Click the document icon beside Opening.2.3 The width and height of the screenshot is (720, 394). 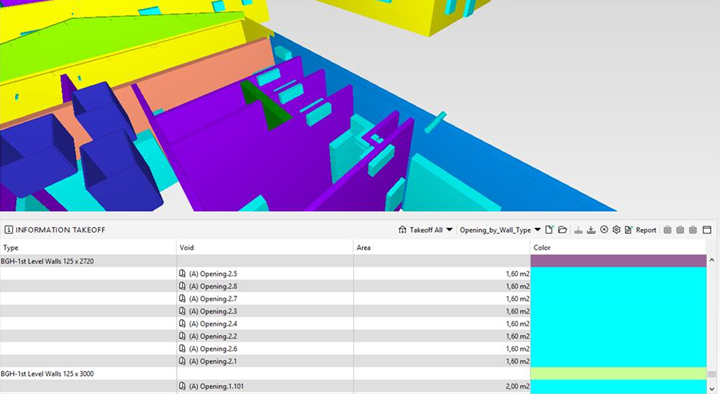(182, 311)
